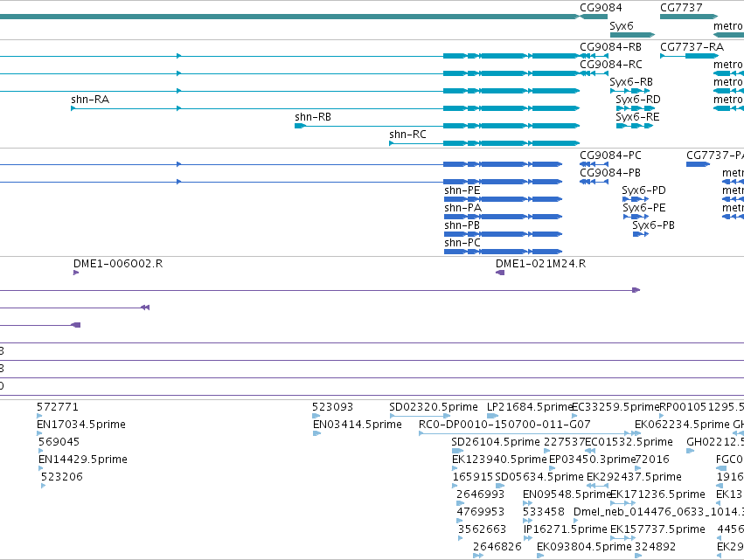Select the 324892 feature label
This screenshot has width=744, height=560.
coord(656,547)
